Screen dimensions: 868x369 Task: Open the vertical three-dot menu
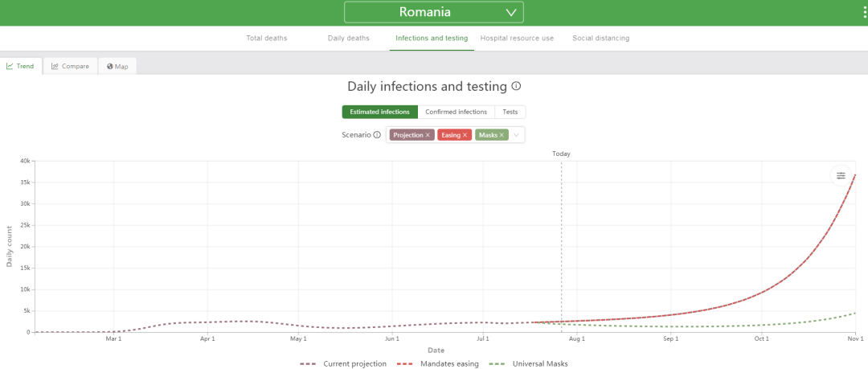[x=864, y=11]
